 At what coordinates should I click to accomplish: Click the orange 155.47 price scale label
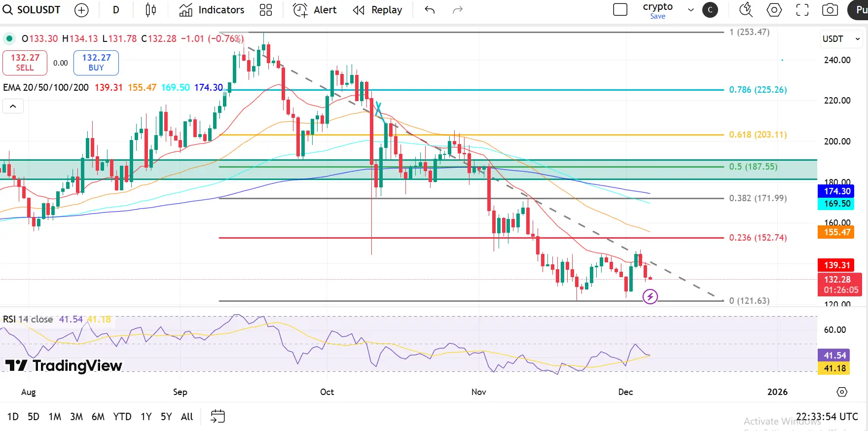[837, 232]
